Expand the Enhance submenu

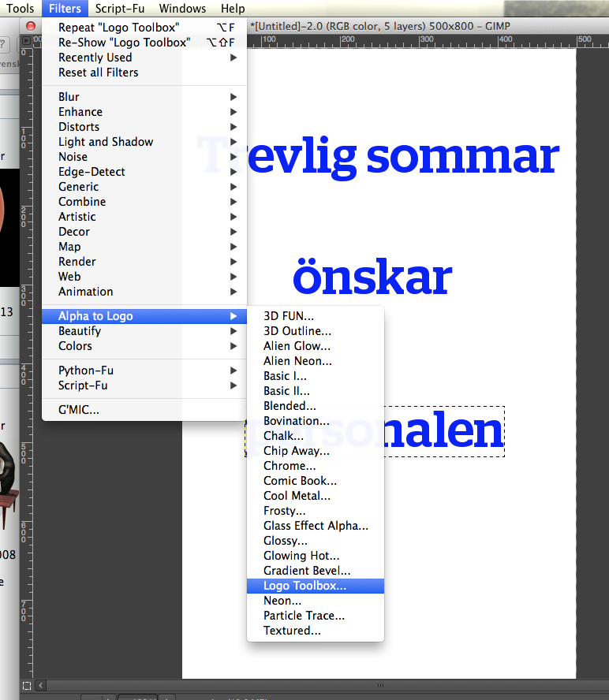(144, 112)
